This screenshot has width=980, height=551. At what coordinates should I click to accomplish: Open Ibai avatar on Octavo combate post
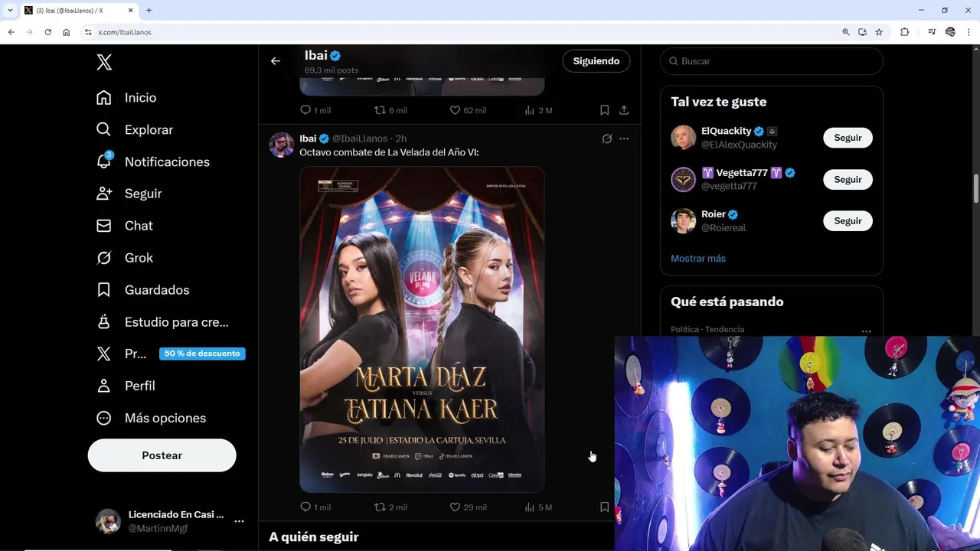point(282,145)
